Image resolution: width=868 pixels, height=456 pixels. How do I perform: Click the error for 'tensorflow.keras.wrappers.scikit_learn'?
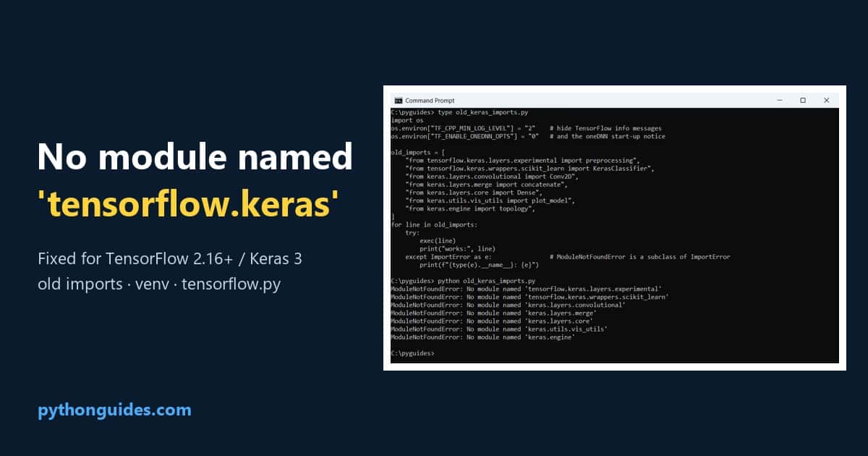coord(529,296)
